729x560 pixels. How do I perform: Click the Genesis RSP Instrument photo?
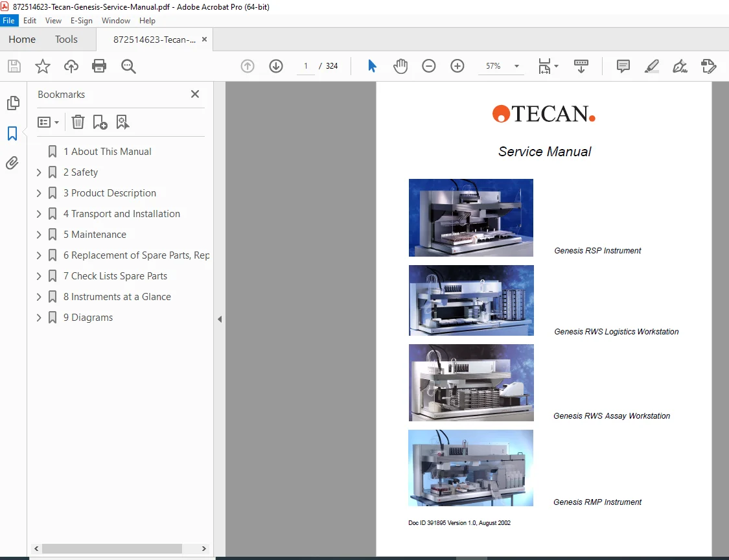471,218
